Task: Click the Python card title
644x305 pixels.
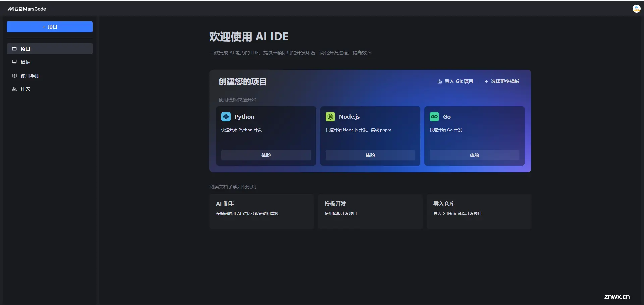Action: pyautogui.click(x=245, y=117)
